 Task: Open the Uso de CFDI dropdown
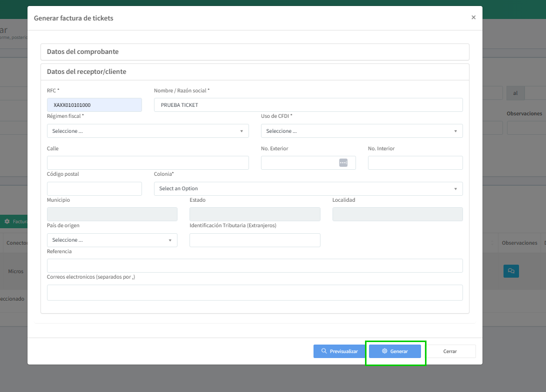click(362, 131)
